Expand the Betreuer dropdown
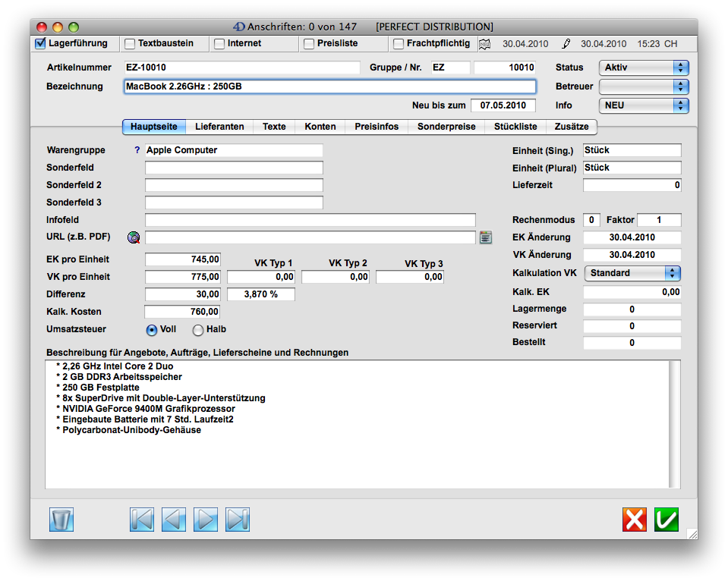The height and width of the screenshot is (581, 728). 643,86
